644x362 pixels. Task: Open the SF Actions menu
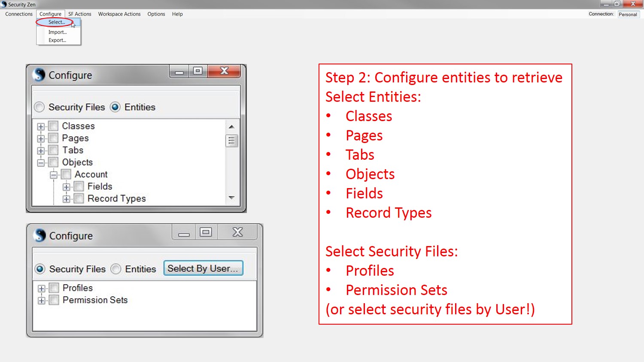click(79, 14)
